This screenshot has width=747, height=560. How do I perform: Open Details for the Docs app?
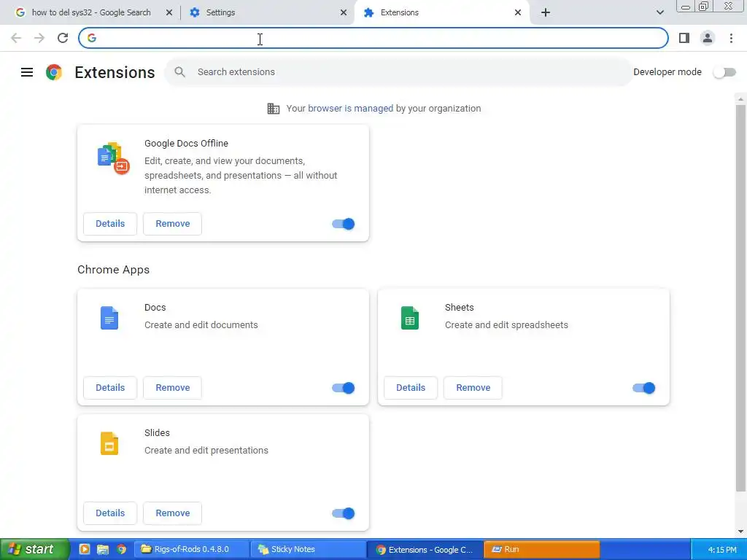(110, 388)
